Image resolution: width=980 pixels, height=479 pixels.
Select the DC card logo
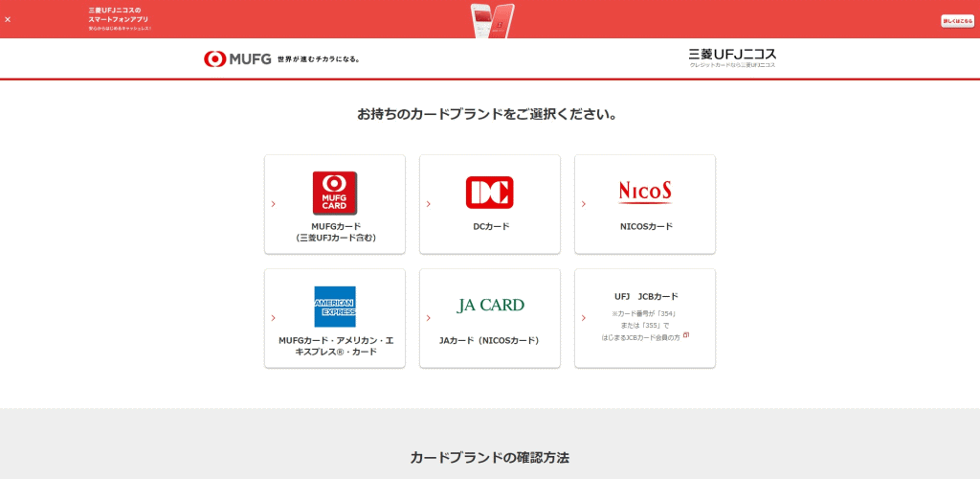pos(489,193)
